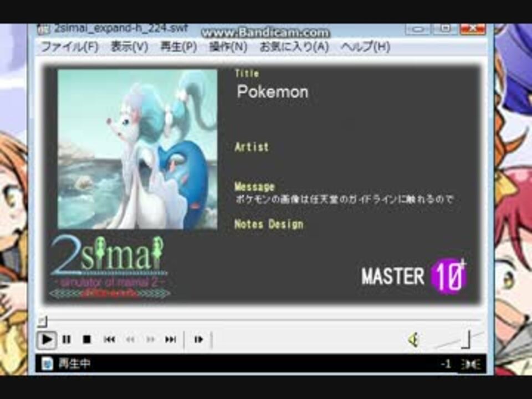532x399 pixels.
Task: Click the Artist heading label
Action: (252, 147)
